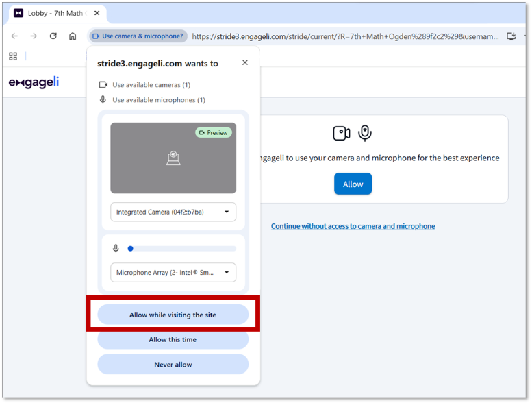Click 'stride3.engageli.com wants to' heading
Screen dimensions: 532x403
click(x=157, y=64)
